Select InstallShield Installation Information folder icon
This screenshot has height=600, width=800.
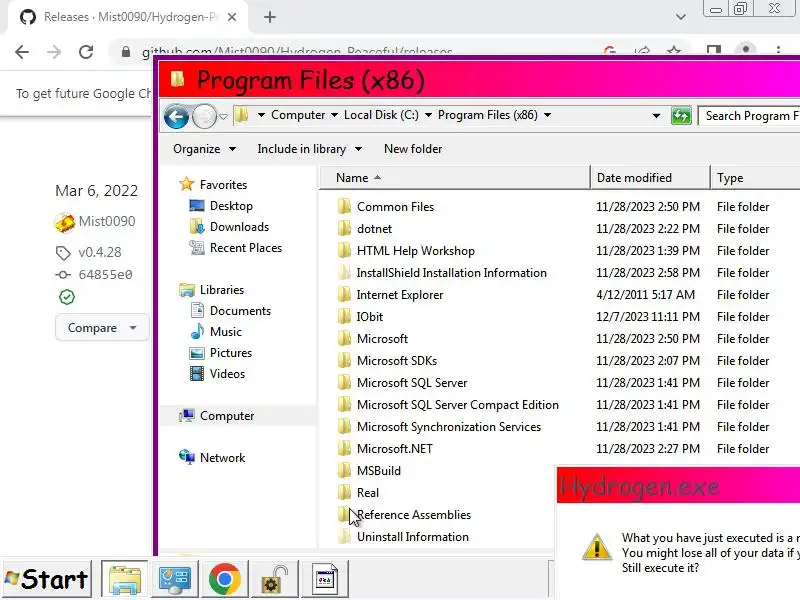344,272
